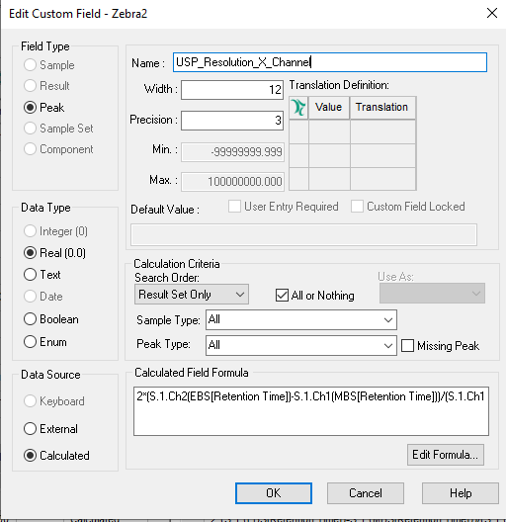The height and width of the screenshot is (522, 506).
Task: Open the Peak Type dropdown list
Action: 301,345
